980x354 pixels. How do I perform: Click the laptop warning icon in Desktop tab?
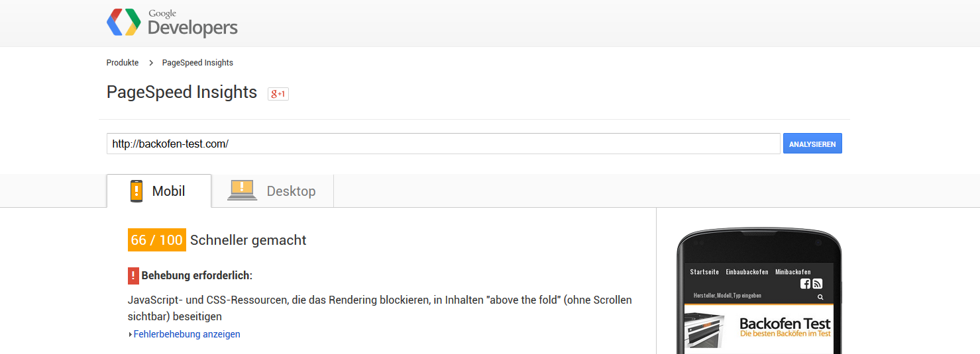click(x=242, y=191)
